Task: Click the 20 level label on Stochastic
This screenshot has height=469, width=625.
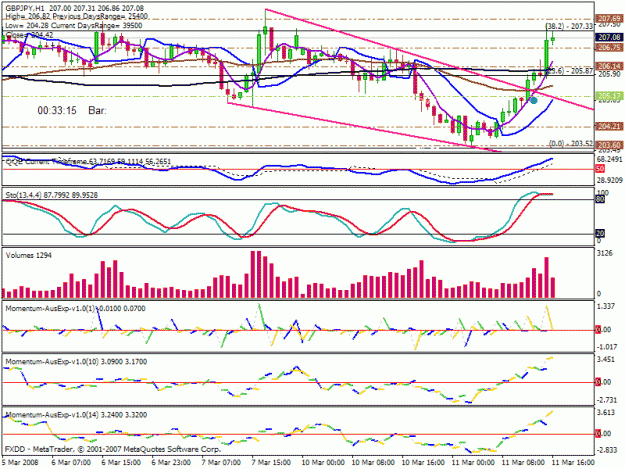Action: (x=600, y=234)
